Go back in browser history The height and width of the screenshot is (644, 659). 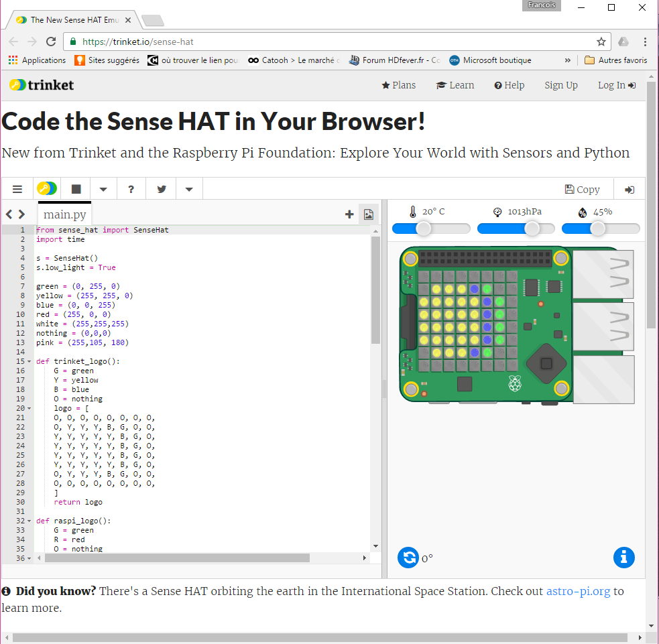[13, 42]
